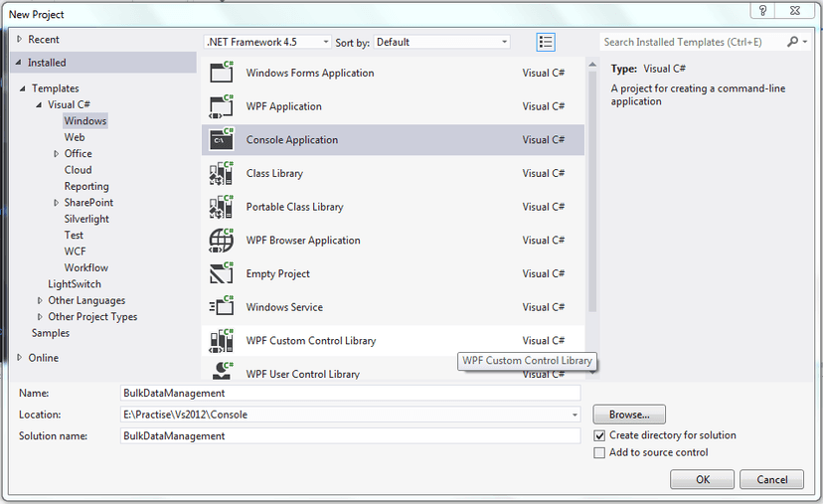Uncheck Create directory for solution
Viewport: 823px width, 504px height.
599,435
